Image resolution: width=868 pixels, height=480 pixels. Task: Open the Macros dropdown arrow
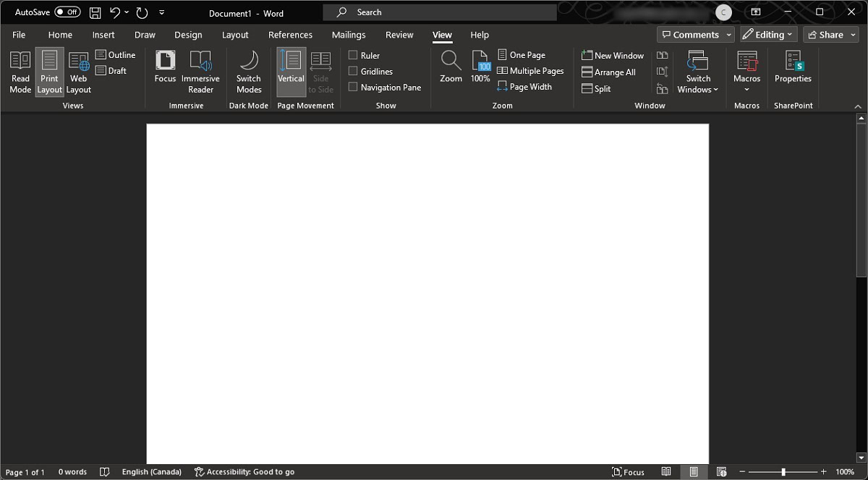(746, 90)
